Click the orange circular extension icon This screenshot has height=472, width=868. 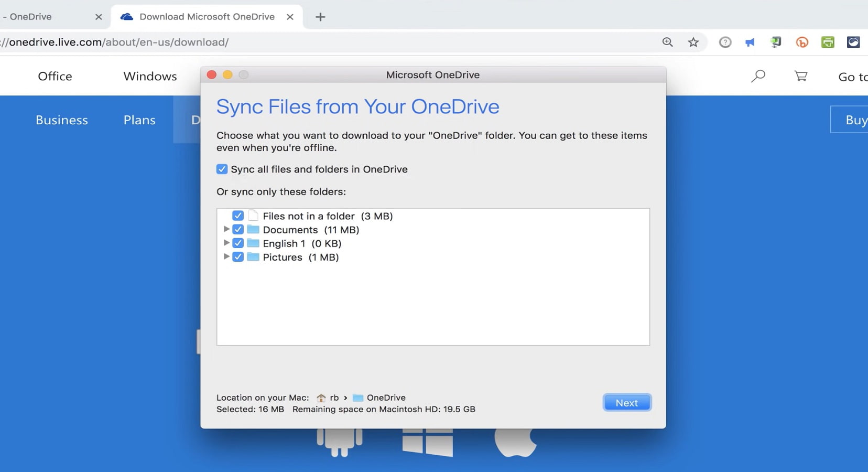coord(802,42)
